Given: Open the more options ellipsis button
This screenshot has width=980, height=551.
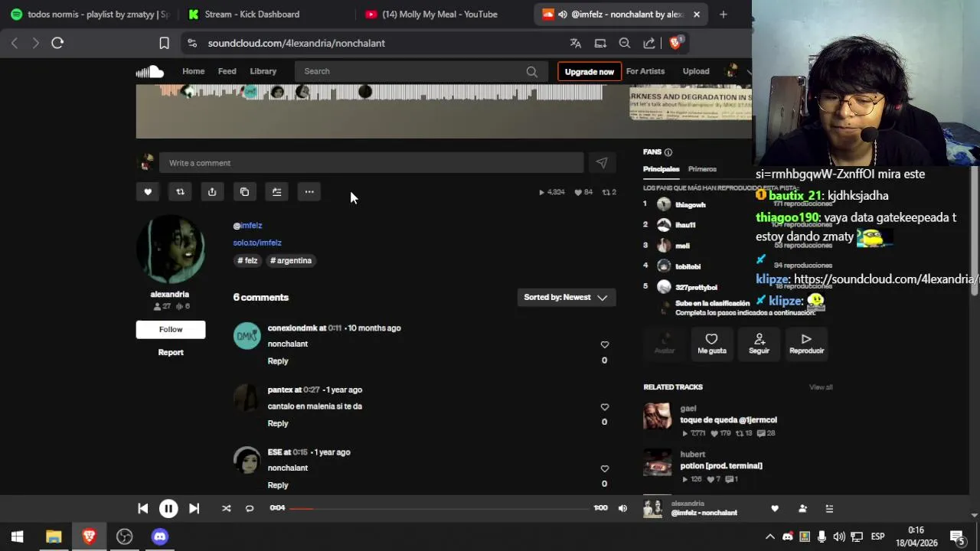Looking at the screenshot, I should pos(309,192).
